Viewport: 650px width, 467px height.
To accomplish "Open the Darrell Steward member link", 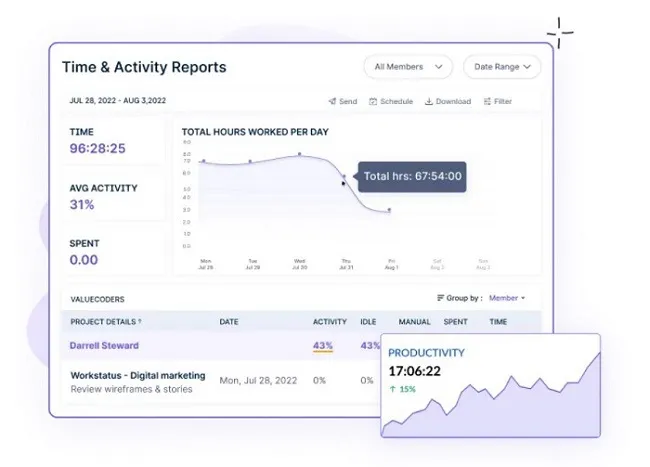I will tap(104, 346).
